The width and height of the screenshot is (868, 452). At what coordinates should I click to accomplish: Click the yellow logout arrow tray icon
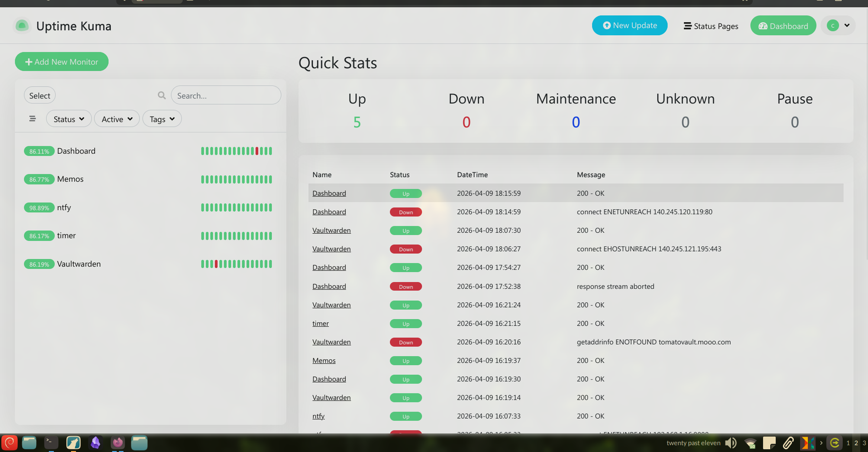[835, 443]
